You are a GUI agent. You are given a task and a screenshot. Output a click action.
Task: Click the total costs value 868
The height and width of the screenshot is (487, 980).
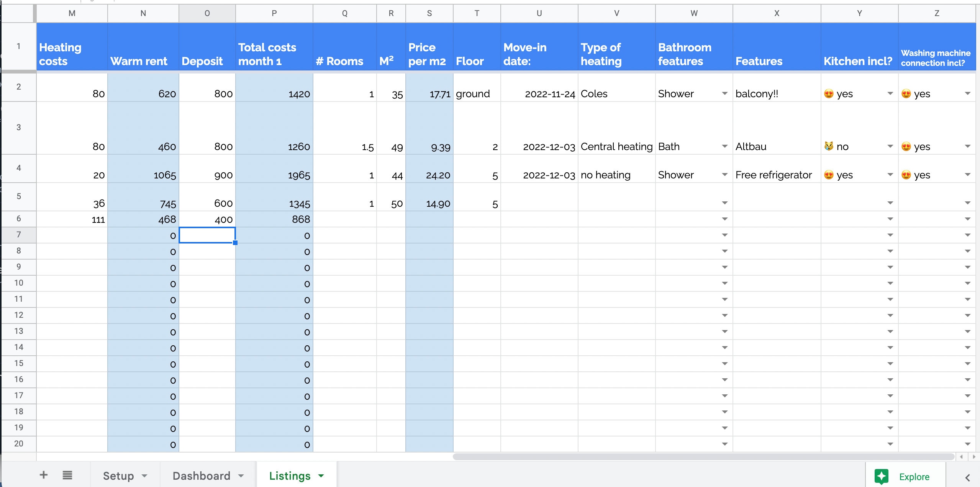pos(274,219)
